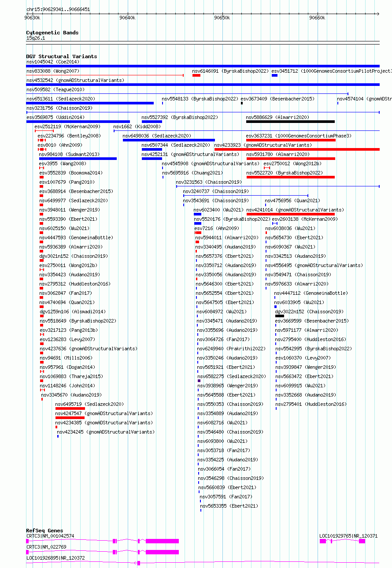Select nsv5548133 (ByrskaBishop2022) label
This screenshot has width=392, height=568.
tap(200, 99)
